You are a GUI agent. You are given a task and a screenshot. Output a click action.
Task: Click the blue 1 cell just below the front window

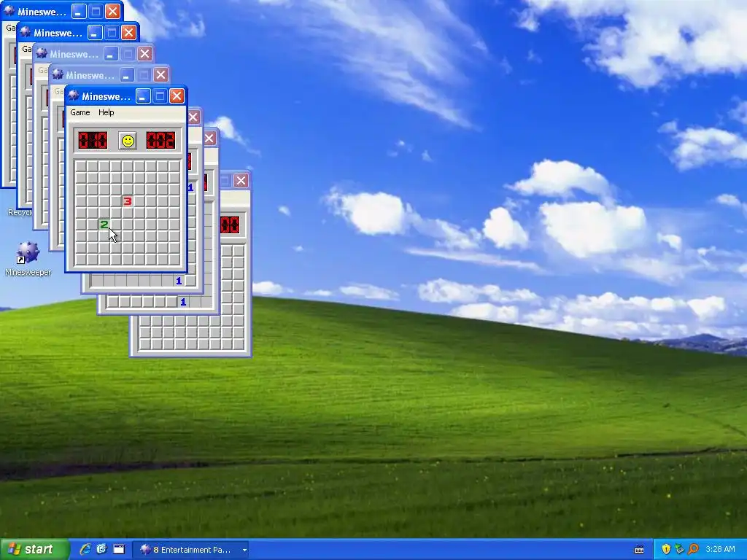[179, 281]
